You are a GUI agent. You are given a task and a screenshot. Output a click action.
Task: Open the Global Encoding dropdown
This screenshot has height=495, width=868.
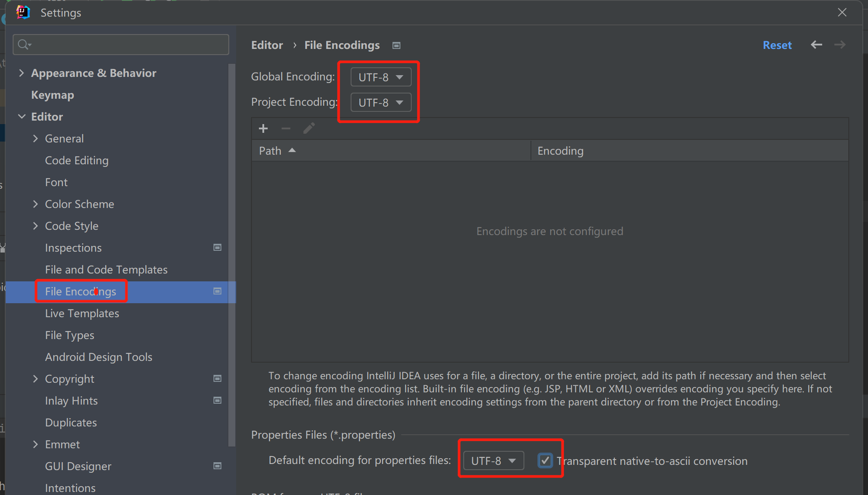380,77
